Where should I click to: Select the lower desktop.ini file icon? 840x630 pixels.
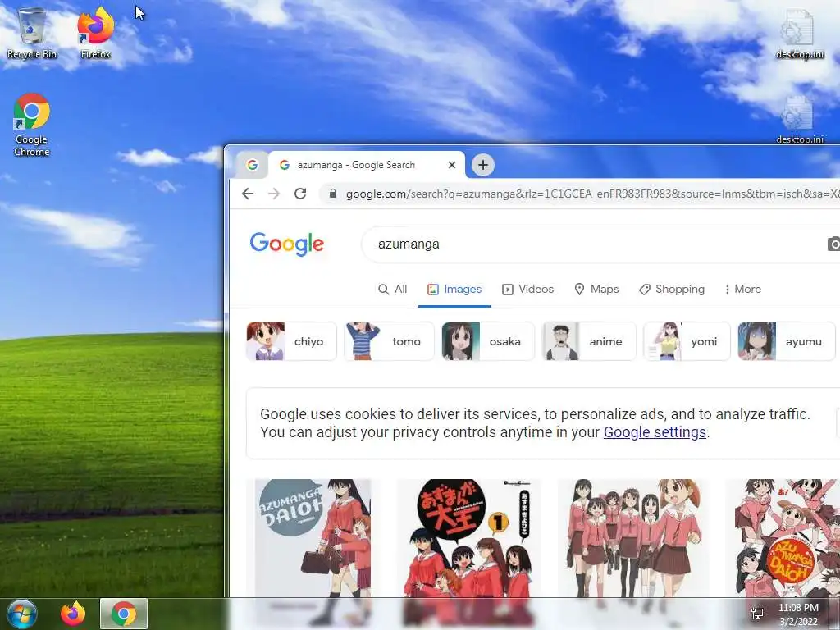pyautogui.click(x=799, y=120)
